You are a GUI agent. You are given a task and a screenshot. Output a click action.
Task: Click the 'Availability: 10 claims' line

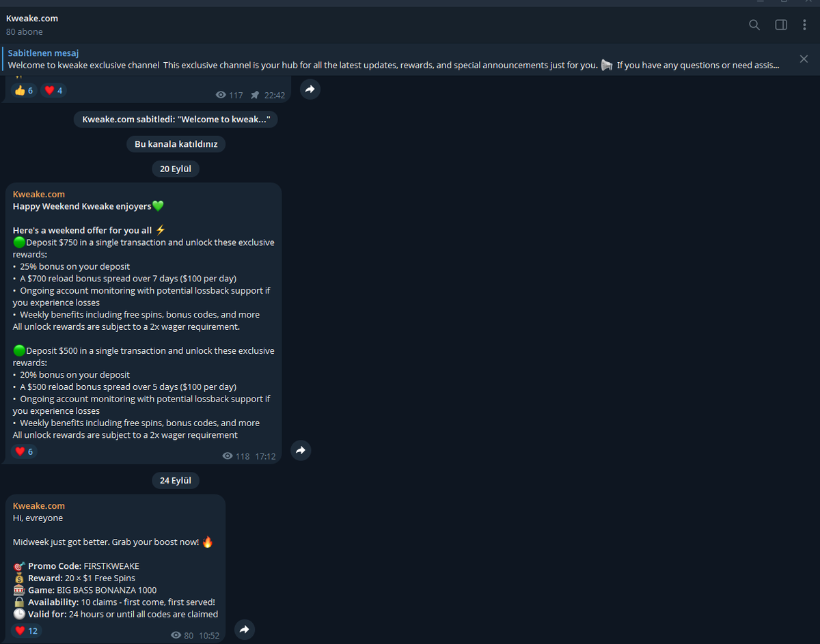[x=114, y=602]
